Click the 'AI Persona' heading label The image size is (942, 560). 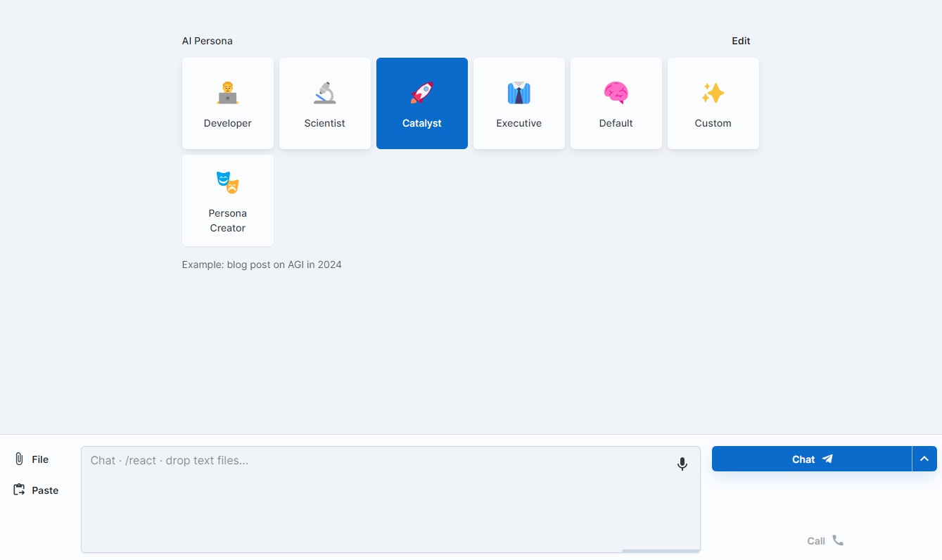pyautogui.click(x=208, y=41)
